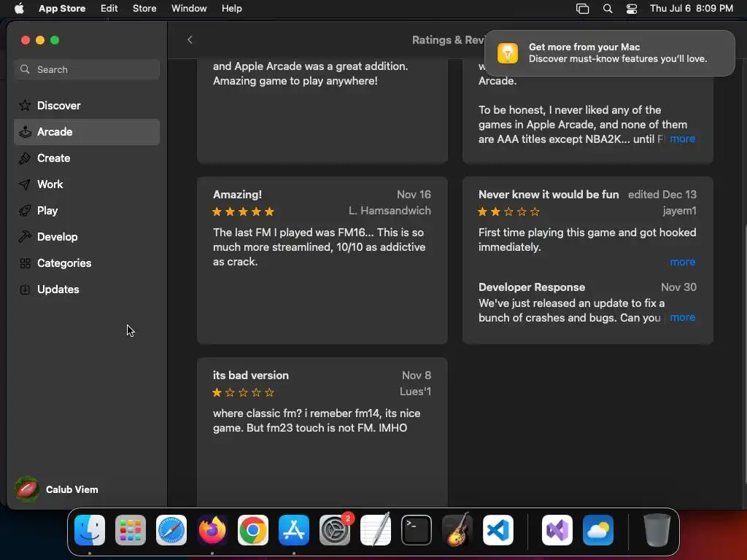
Task: Open Launchpad from the Dock
Action: click(131, 530)
